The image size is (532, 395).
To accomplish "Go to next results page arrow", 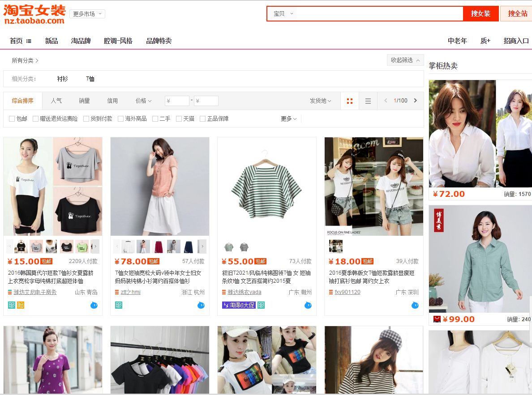I will coord(415,100).
